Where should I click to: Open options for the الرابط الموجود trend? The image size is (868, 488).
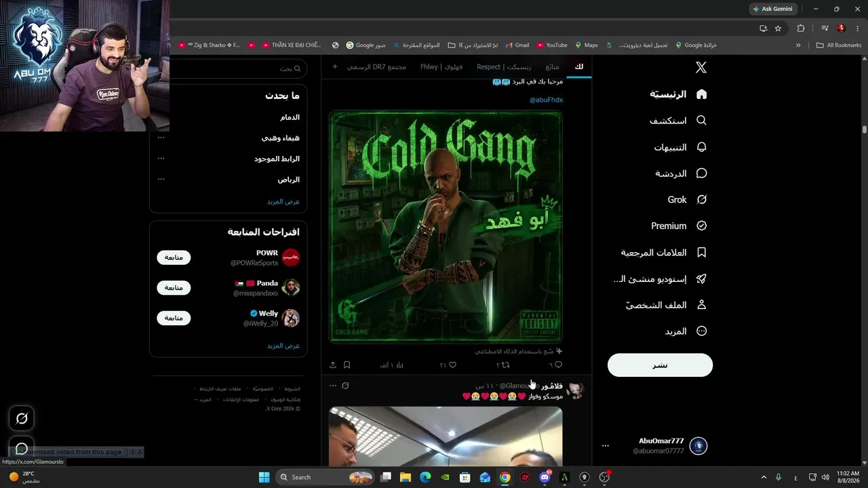(161, 159)
